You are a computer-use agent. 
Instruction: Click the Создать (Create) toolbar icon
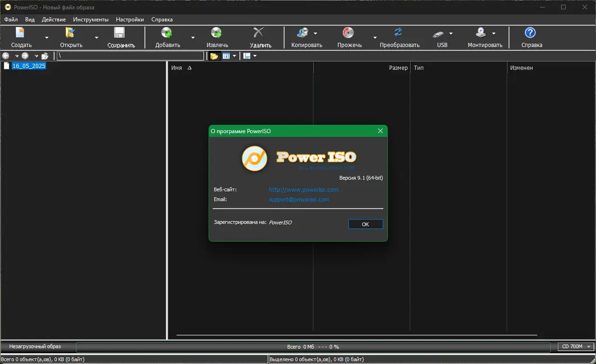coord(20,33)
